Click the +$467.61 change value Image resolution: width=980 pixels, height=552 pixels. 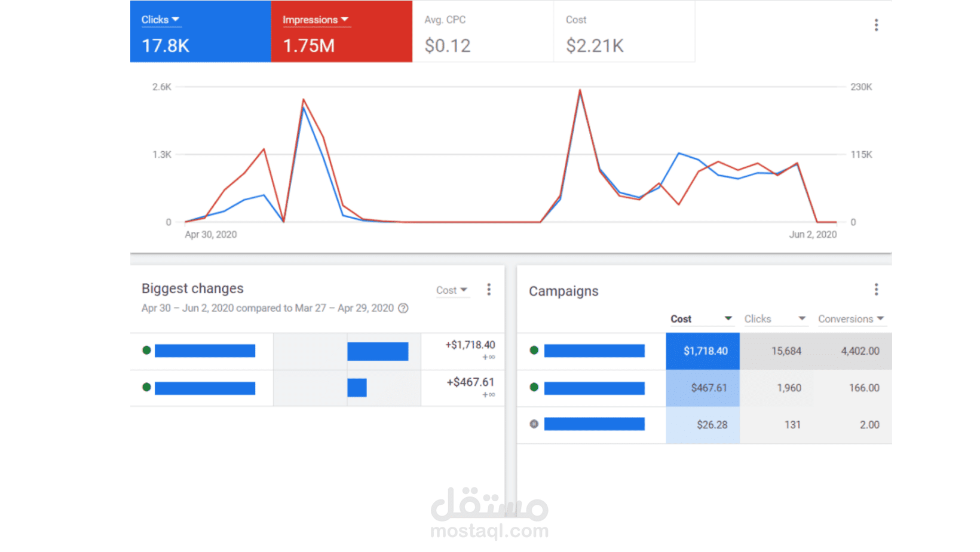pos(471,382)
